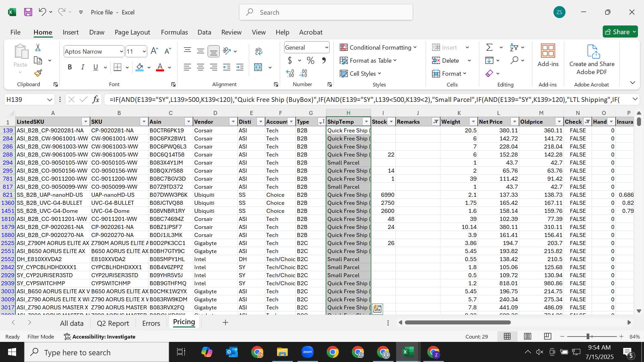Viewport: 644px width, 362px height.
Task: Open the Borders icon
Action: click(117, 67)
